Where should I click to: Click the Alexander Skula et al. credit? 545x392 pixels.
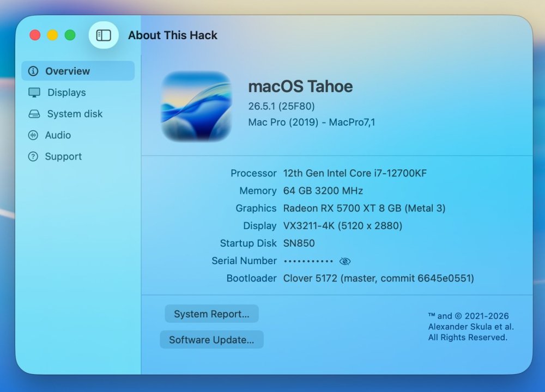click(471, 327)
